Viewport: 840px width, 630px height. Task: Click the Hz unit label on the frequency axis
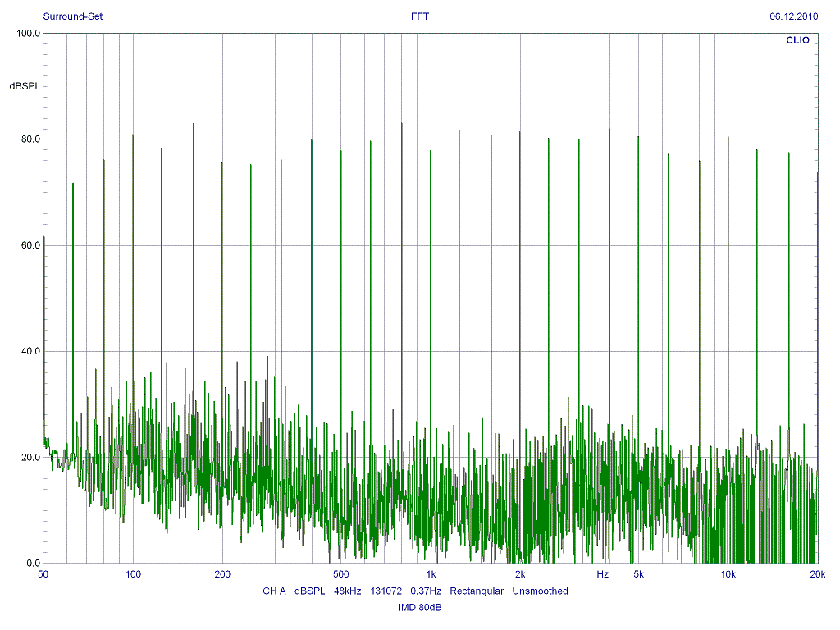click(603, 574)
